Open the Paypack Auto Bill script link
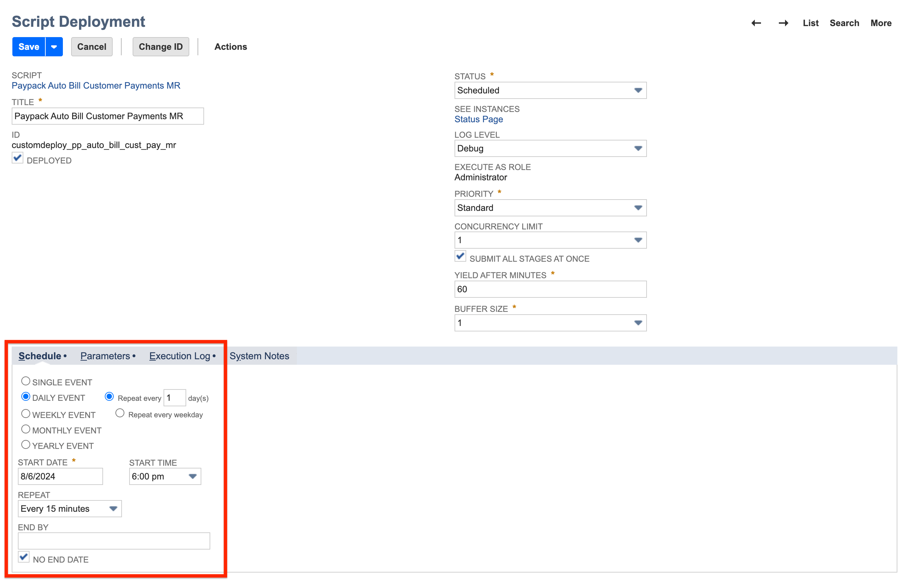This screenshot has height=588, width=907. coord(96,86)
